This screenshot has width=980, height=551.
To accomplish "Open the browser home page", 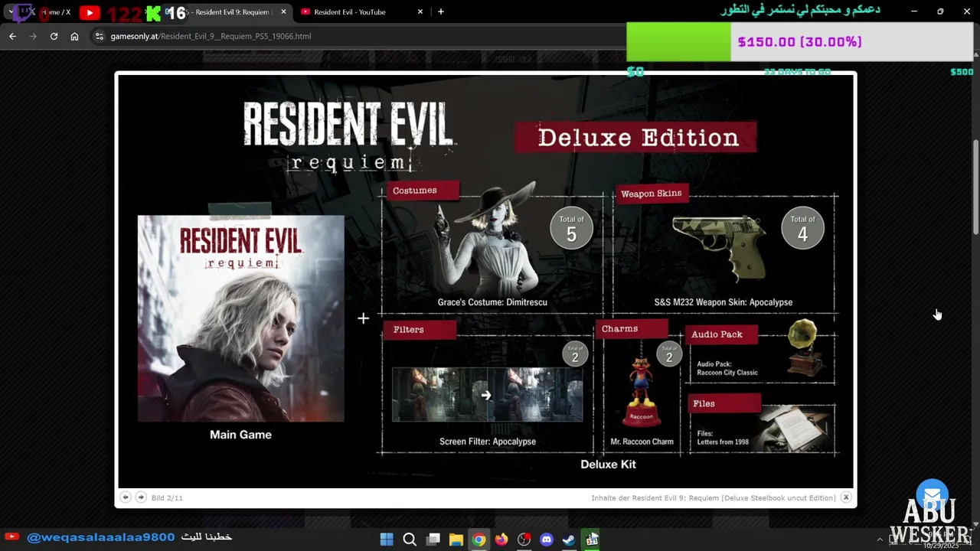I will [74, 36].
